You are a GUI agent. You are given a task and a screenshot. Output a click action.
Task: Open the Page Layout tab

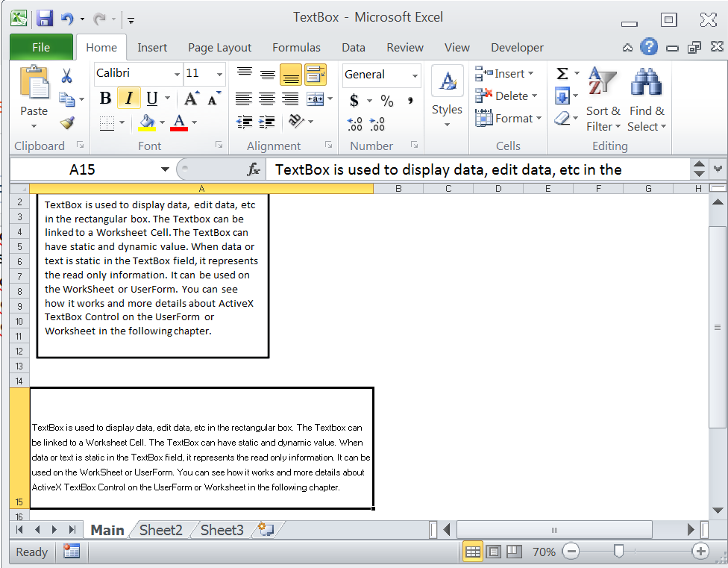[x=219, y=47]
